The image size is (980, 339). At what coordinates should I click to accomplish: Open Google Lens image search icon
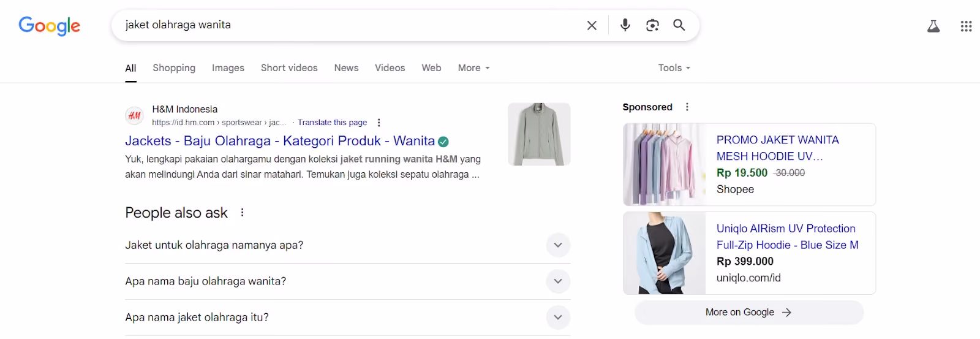coord(652,25)
